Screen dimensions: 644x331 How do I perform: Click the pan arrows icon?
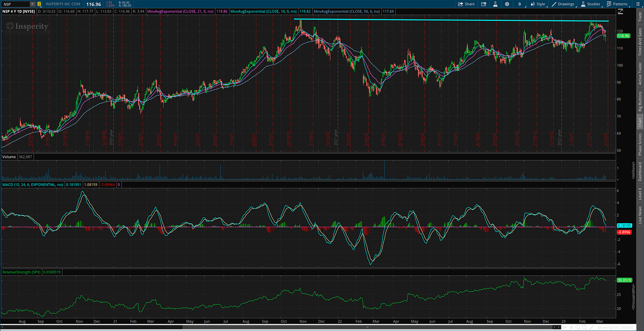(565, 327)
